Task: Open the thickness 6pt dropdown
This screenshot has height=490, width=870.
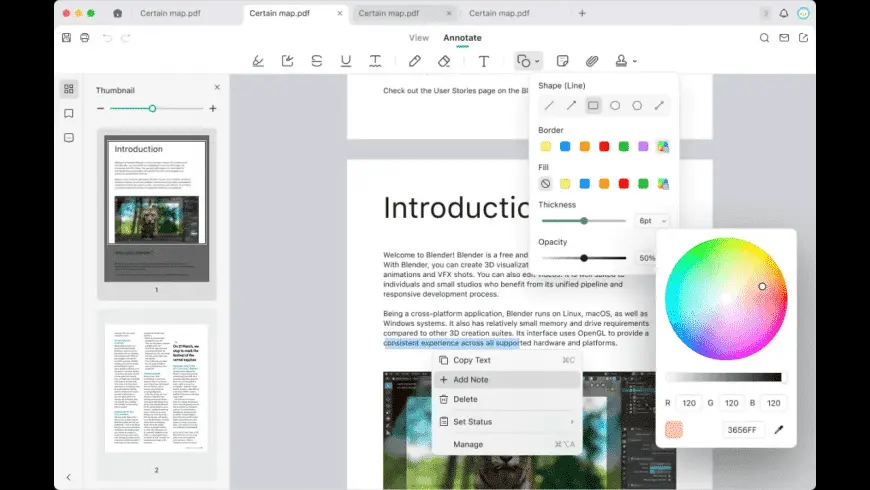Action: 652,221
